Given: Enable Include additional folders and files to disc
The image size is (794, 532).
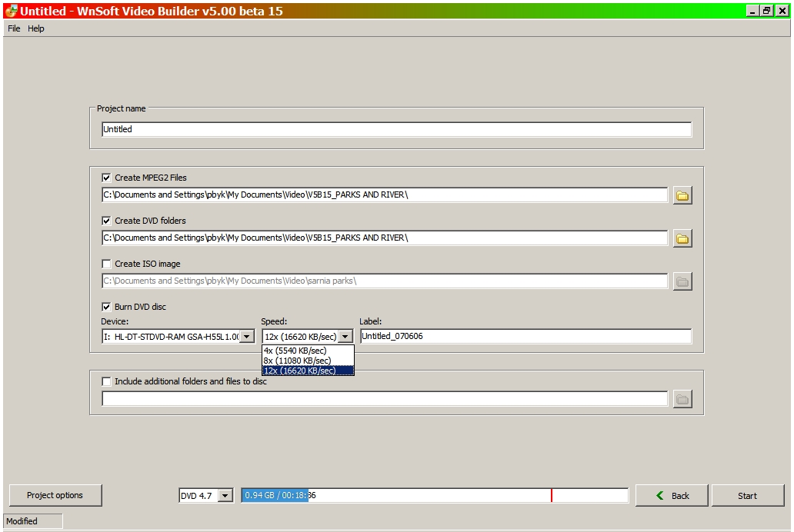Looking at the screenshot, I should click(106, 381).
